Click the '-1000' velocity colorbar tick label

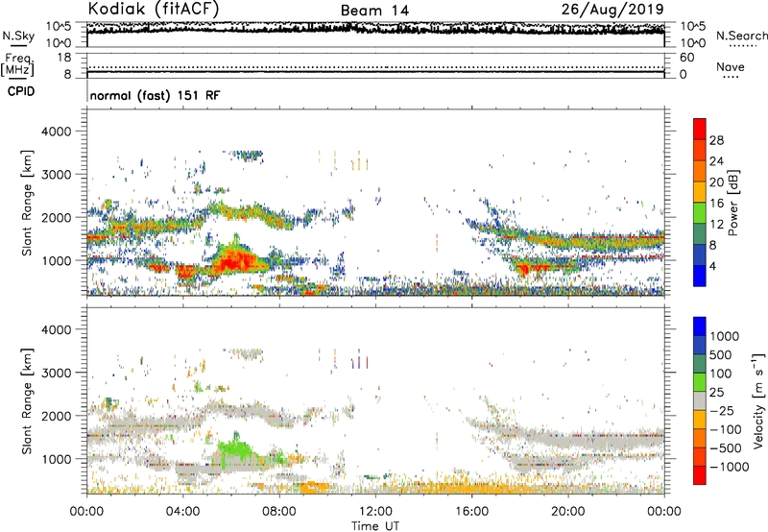coord(729,467)
